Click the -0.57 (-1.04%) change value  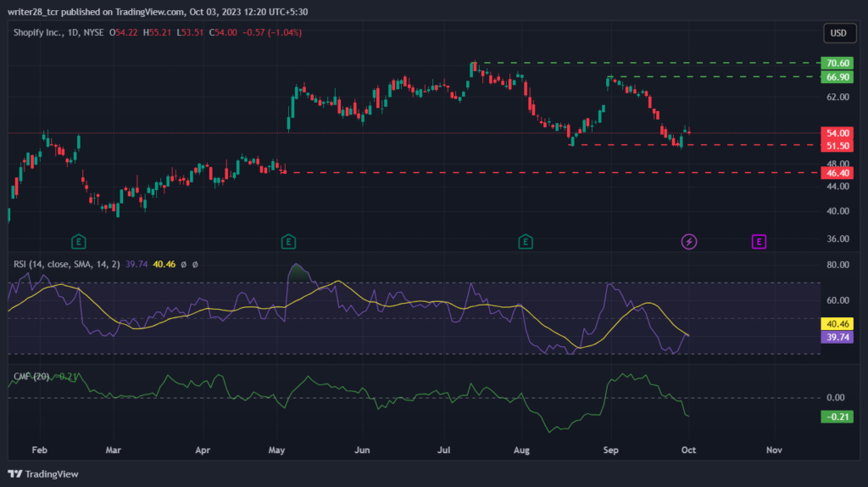tap(272, 33)
